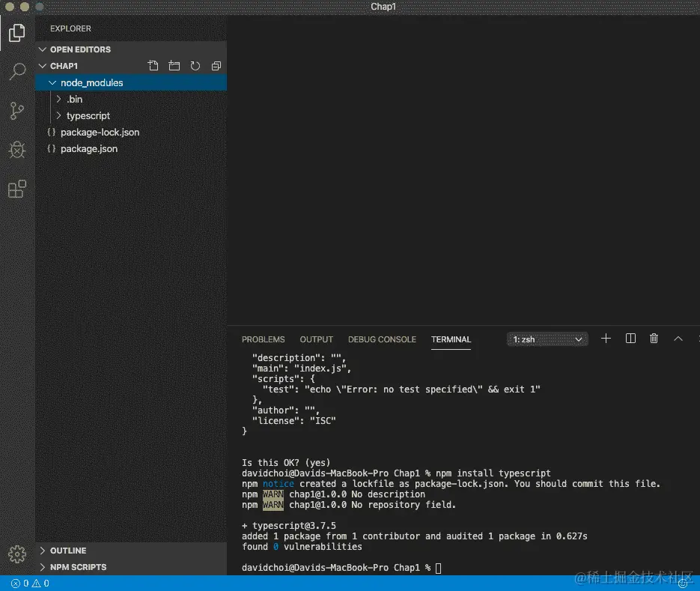Open the Search view from the activity bar
Viewport: 700px width, 591px height.
click(x=16, y=71)
